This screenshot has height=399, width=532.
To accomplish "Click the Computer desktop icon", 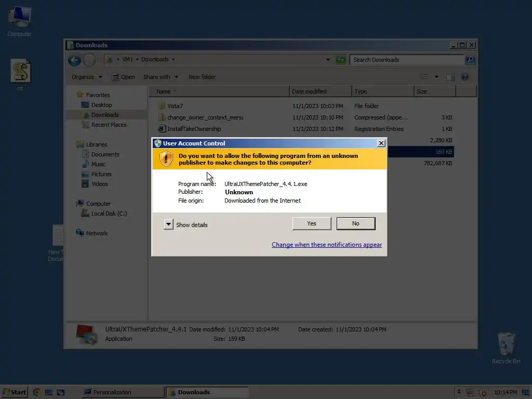I will pos(19,16).
